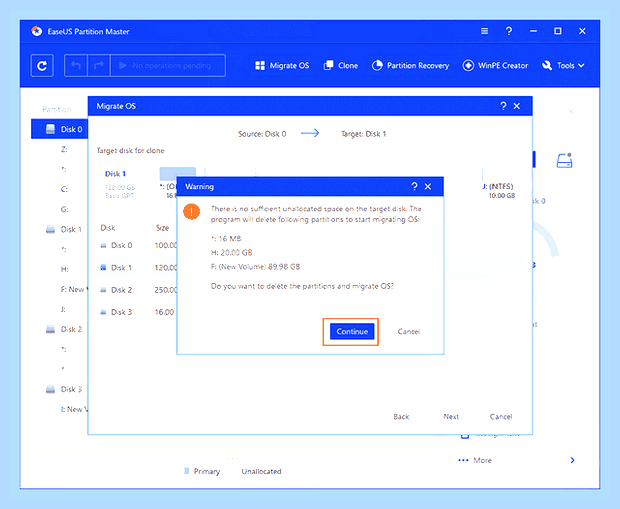Click the redo arrow in the toolbar
This screenshot has height=509, width=620.
tap(99, 65)
